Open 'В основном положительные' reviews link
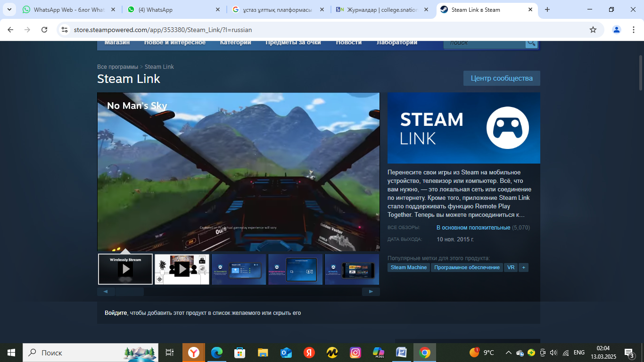The height and width of the screenshot is (362, 644). coord(473,228)
